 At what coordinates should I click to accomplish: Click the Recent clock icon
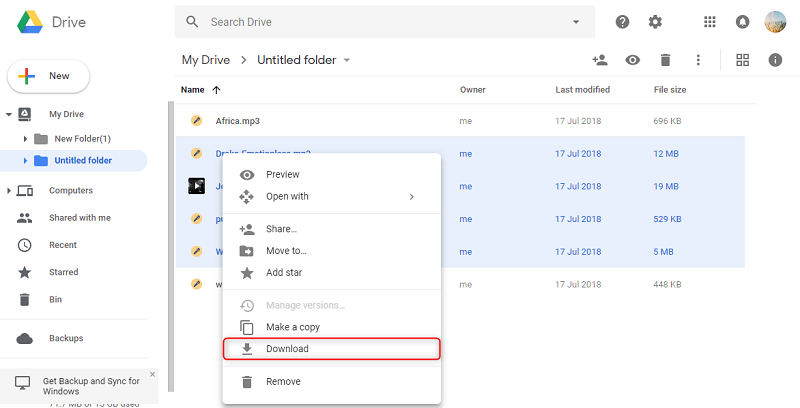pyautogui.click(x=24, y=245)
